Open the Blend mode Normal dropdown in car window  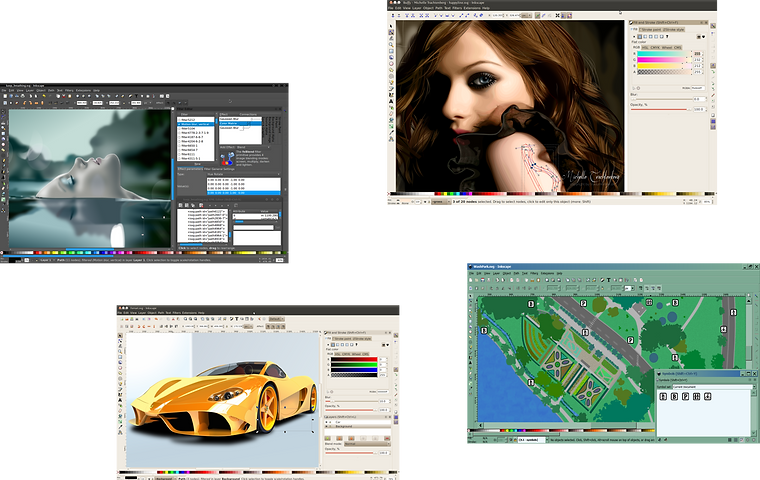coord(367,444)
